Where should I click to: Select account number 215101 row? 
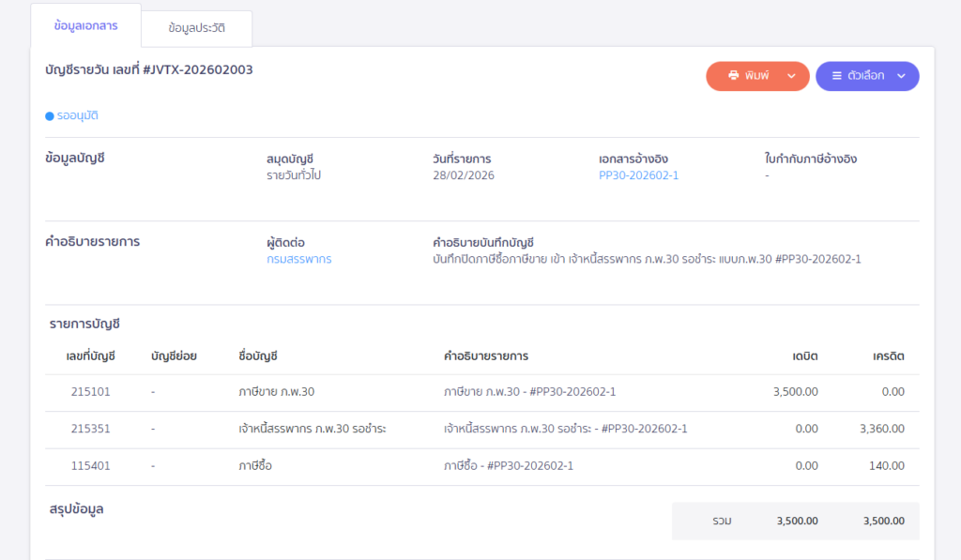pyautogui.click(x=90, y=392)
